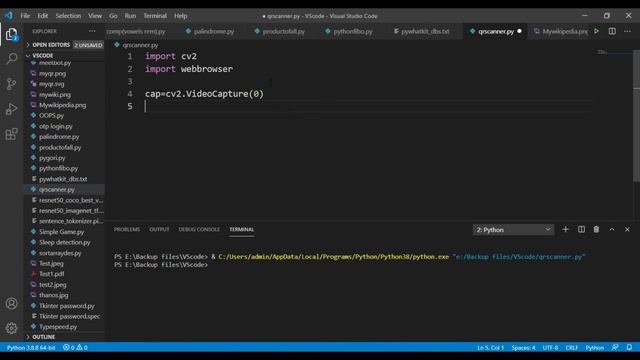Create a new terminal with plus icon
Image resolution: width=640 pixels, height=360 pixels.
[565, 229]
